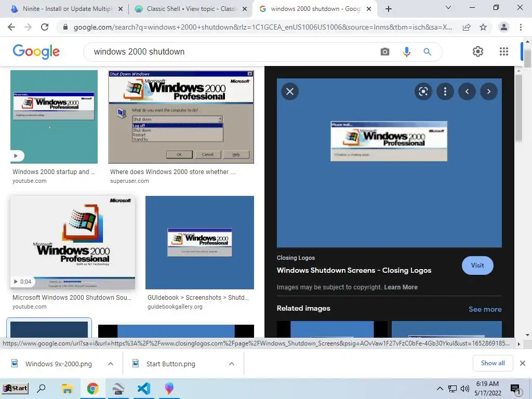Screen dimensions: 532x399
Task: Switch to the Ninite tab
Action: click(66, 9)
